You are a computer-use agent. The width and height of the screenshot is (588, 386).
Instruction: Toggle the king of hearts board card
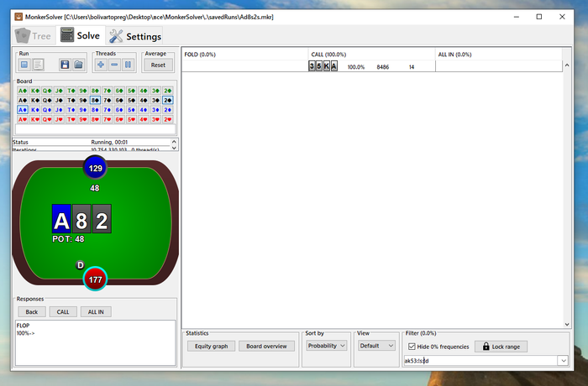pos(35,119)
